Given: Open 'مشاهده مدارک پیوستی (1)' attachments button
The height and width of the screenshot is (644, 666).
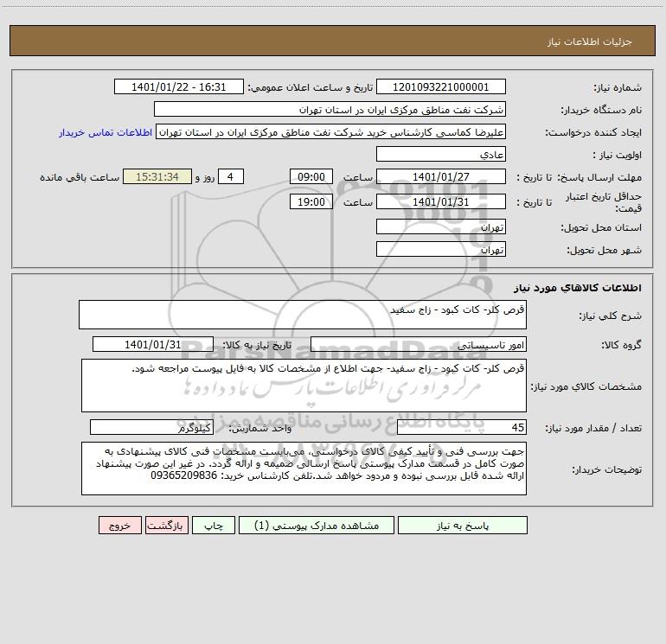Looking at the screenshot, I should click(x=317, y=526).
